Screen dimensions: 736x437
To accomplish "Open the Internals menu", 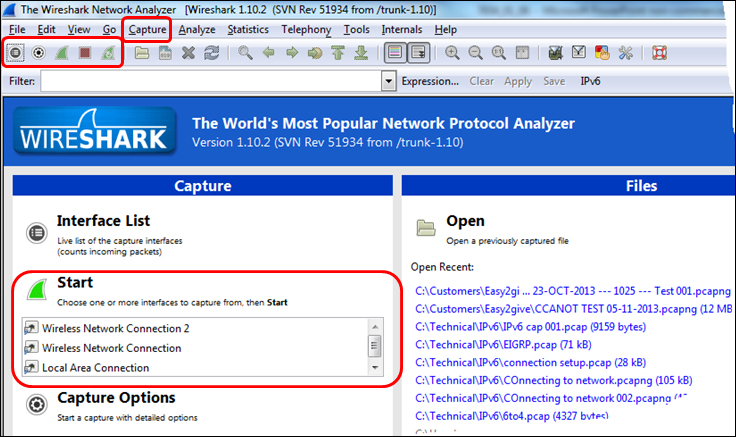I will click(x=402, y=30).
